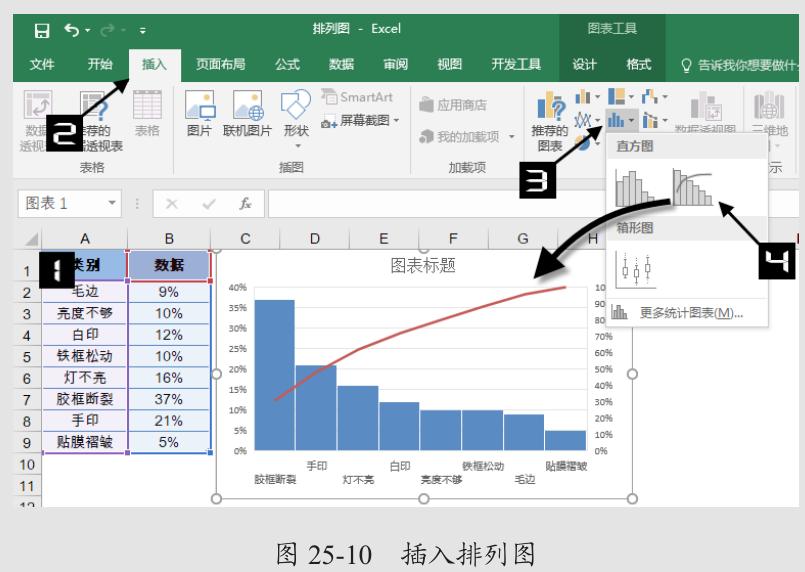This screenshot has width=805, height=572.
Task: Open the chart tools 格式 tab
Action: [x=639, y=64]
